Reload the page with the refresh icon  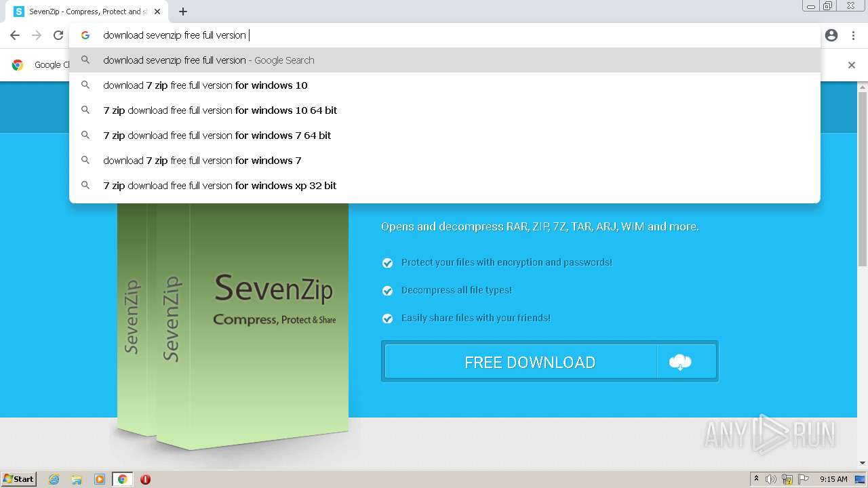coord(58,35)
